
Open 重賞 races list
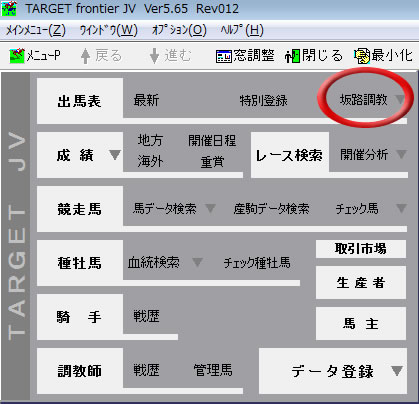(212, 162)
